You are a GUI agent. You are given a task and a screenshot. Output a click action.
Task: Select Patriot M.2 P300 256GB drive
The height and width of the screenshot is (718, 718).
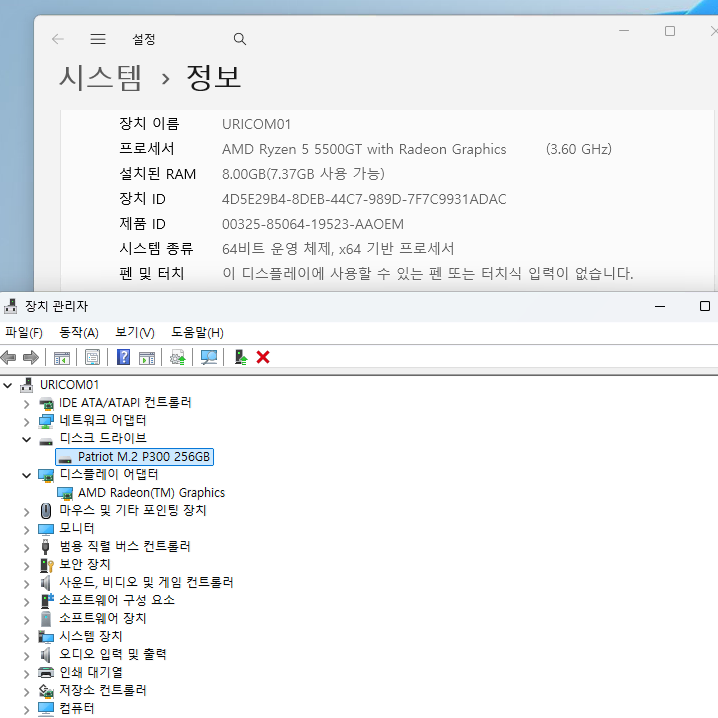coord(134,457)
